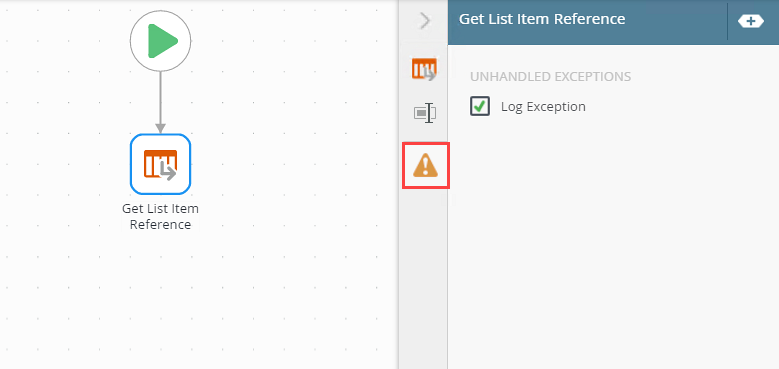Open the orange list-item step tab in the panel
The height and width of the screenshot is (369, 779).
point(424,70)
